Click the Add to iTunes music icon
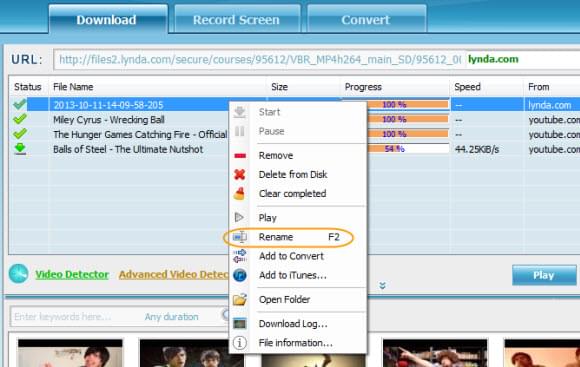 (x=240, y=275)
